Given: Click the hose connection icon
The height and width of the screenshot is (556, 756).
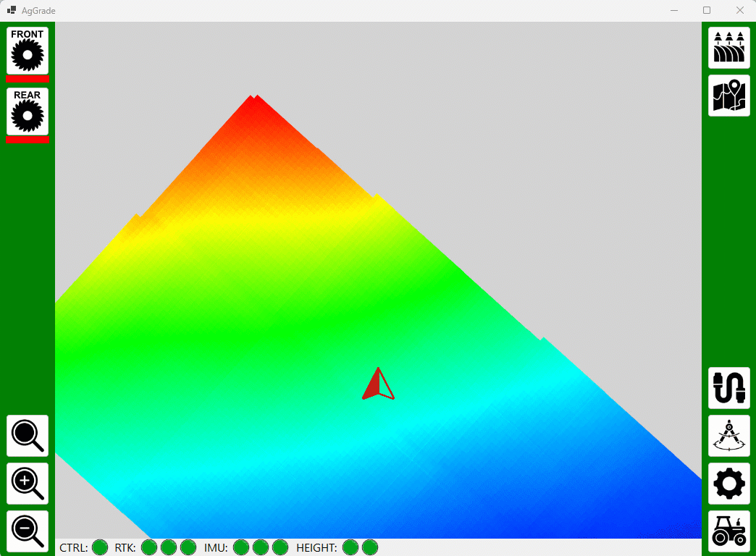Looking at the screenshot, I should [x=729, y=388].
